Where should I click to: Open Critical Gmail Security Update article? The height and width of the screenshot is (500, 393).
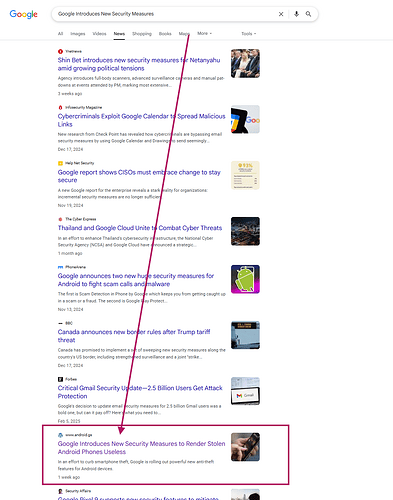[x=140, y=392]
